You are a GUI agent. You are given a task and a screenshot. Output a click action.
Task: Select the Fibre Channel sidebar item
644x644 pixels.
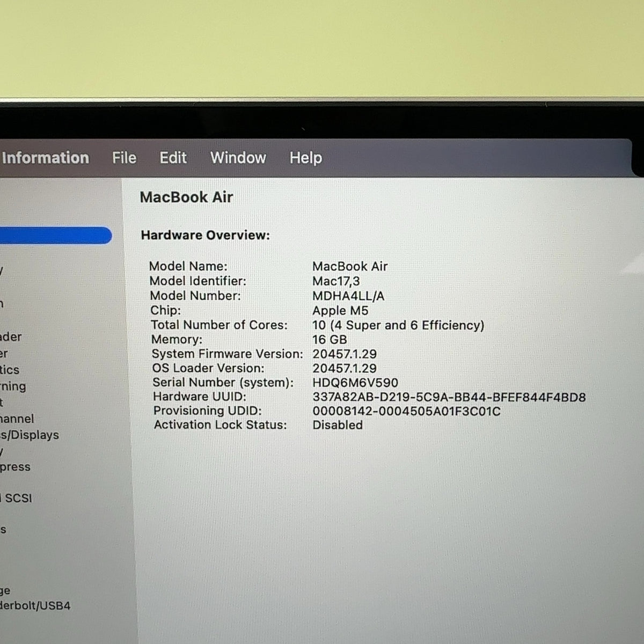pyautogui.click(x=17, y=419)
